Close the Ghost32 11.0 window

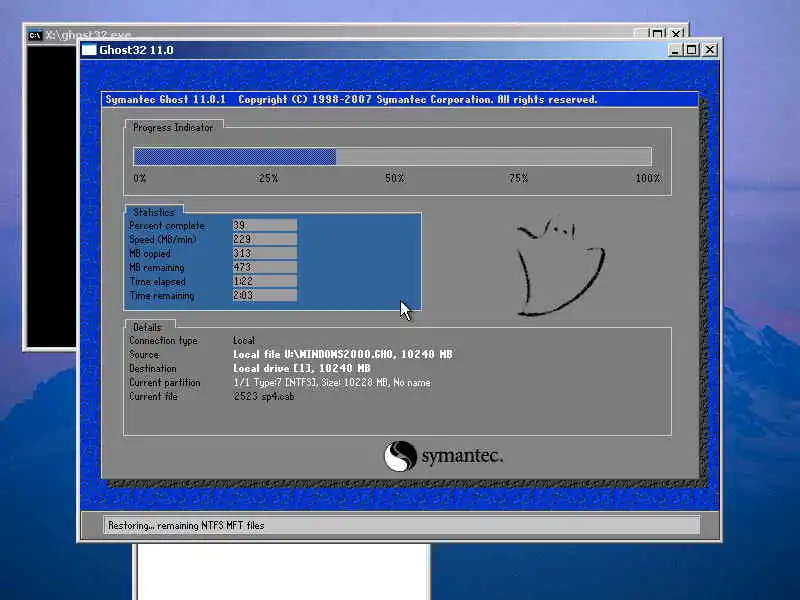point(710,49)
